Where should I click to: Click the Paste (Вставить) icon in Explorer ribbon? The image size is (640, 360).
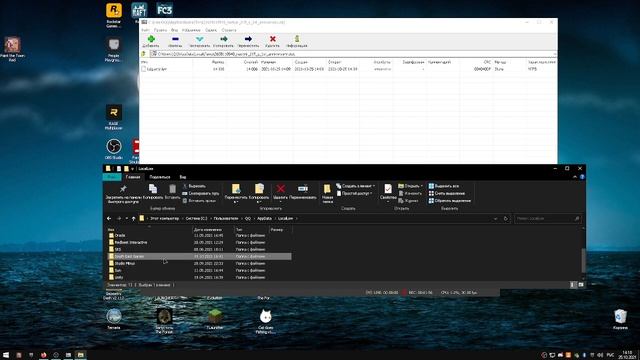(172, 189)
